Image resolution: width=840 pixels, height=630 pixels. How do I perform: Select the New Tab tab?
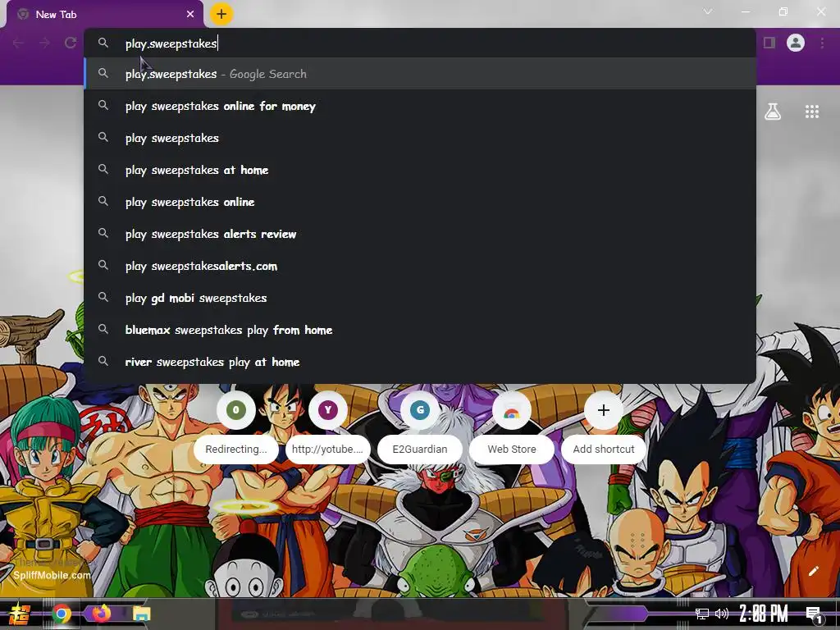click(104, 15)
